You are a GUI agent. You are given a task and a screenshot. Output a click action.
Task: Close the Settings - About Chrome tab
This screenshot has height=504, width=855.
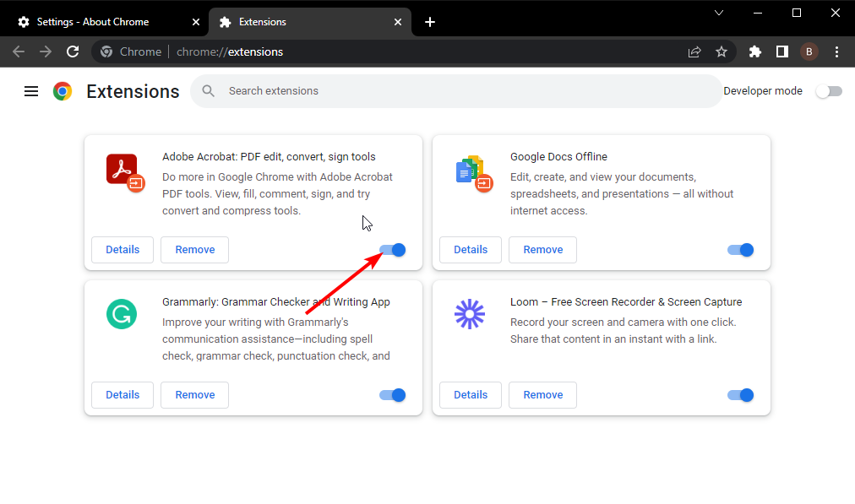(196, 22)
